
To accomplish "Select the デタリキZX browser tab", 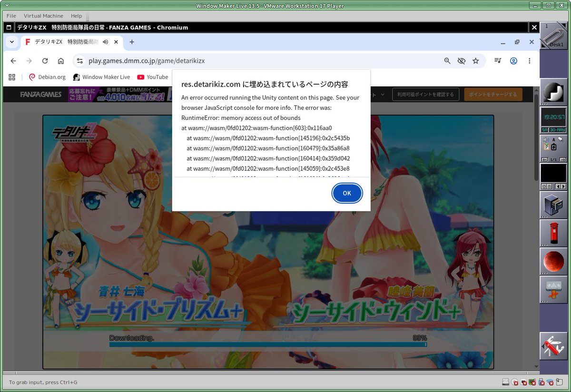I will tap(71, 42).
